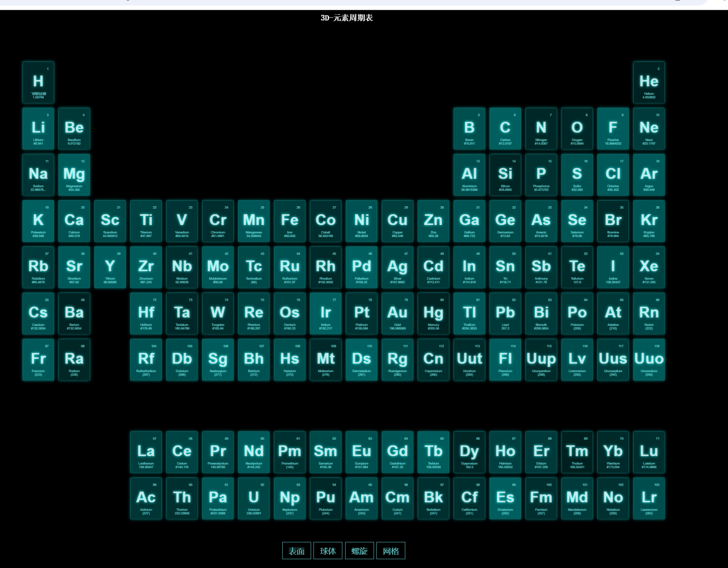Click the Hydrogen (H) element tile
The image size is (728, 568).
coord(38,83)
